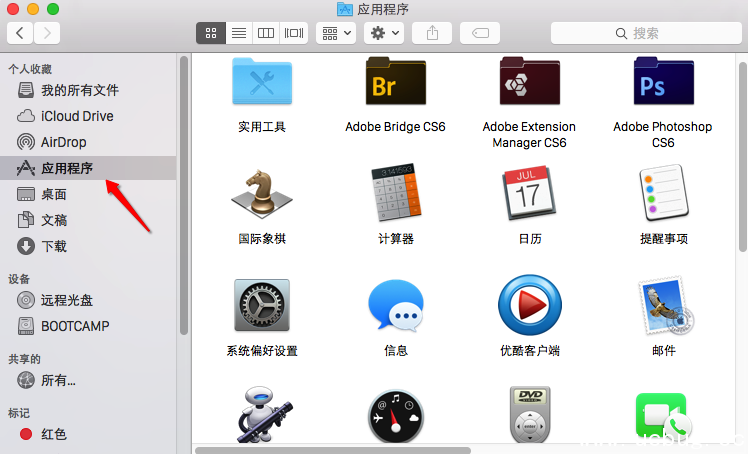Select the 国际象棋 chess app icon
The image size is (748, 454).
[262, 194]
